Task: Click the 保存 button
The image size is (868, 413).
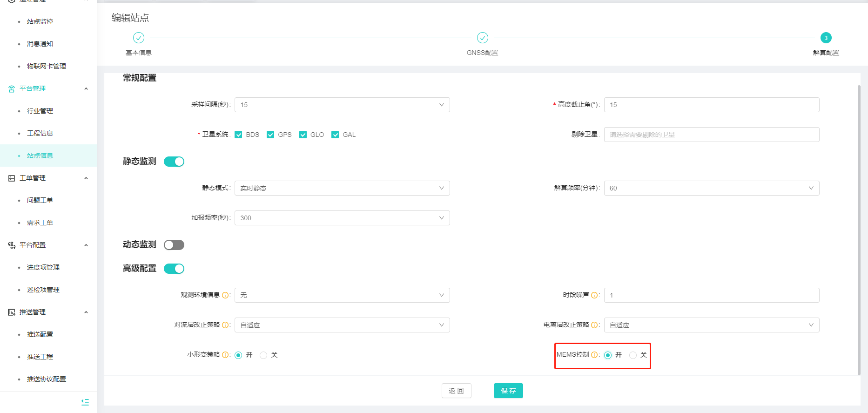Action: [508, 391]
